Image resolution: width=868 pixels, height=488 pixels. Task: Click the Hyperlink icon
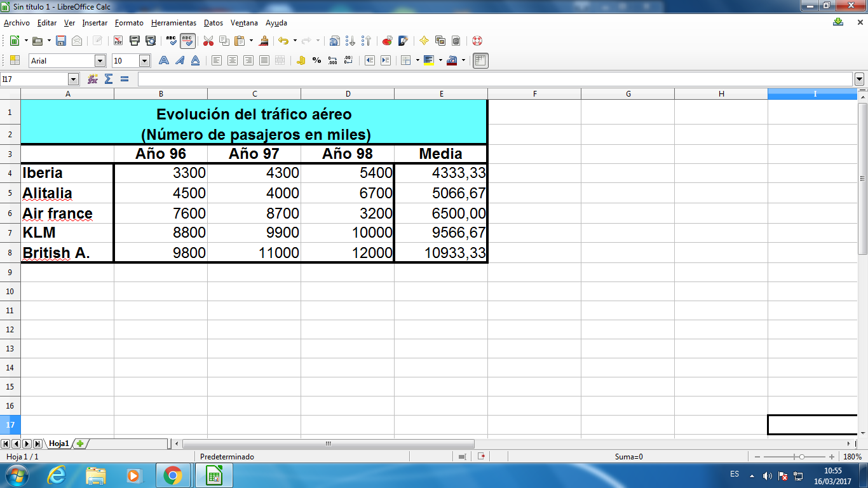334,41
